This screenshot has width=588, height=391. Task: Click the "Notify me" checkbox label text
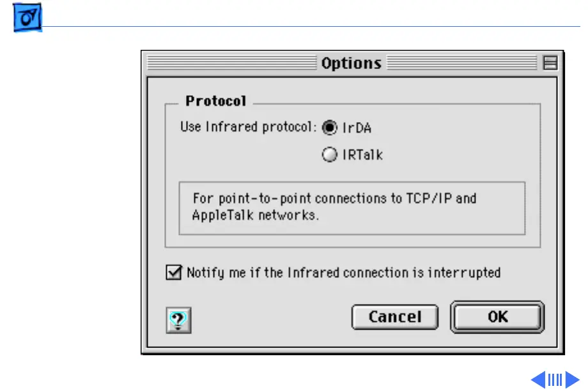[343, 273]
